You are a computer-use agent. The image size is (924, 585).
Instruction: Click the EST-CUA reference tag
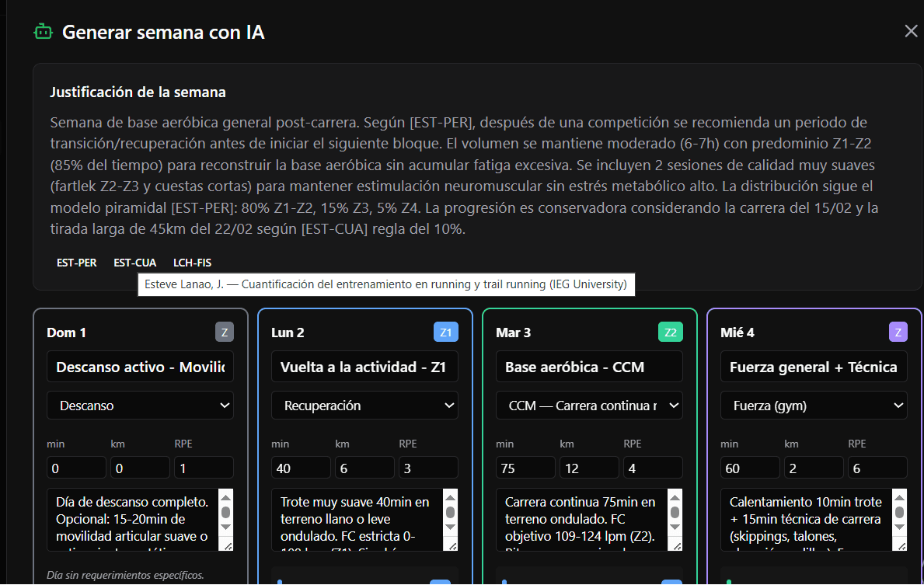point(134,263)
